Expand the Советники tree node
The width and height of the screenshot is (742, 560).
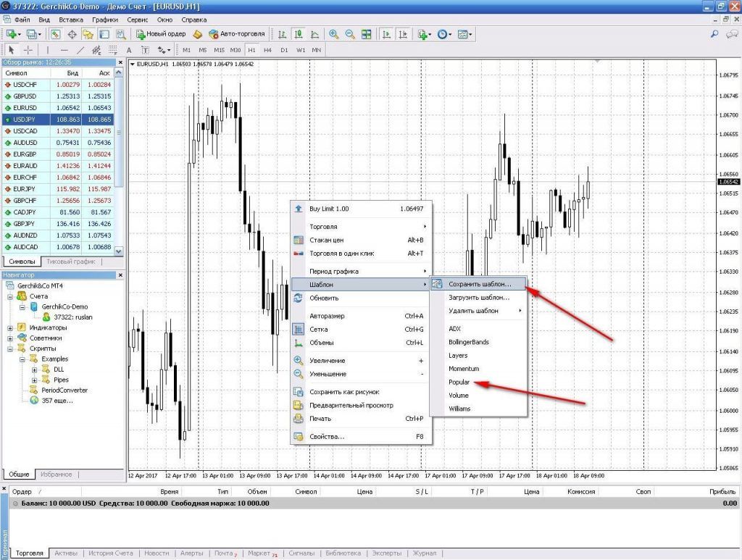[11, 338]
